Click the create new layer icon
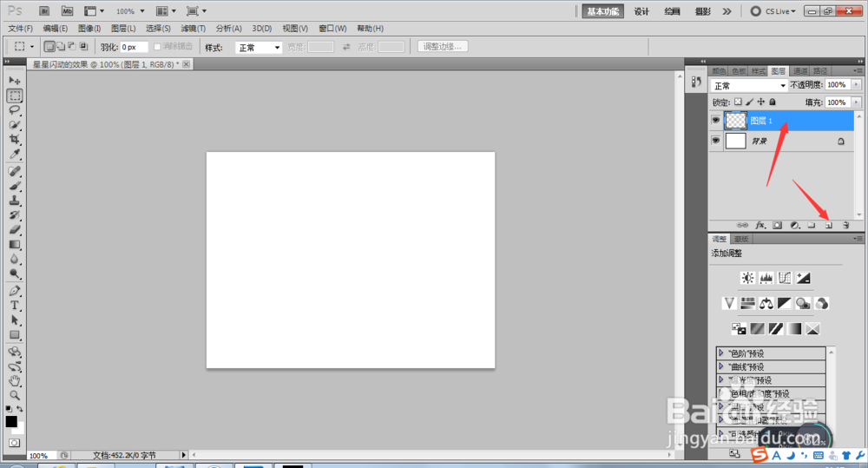 coord(829,226)
